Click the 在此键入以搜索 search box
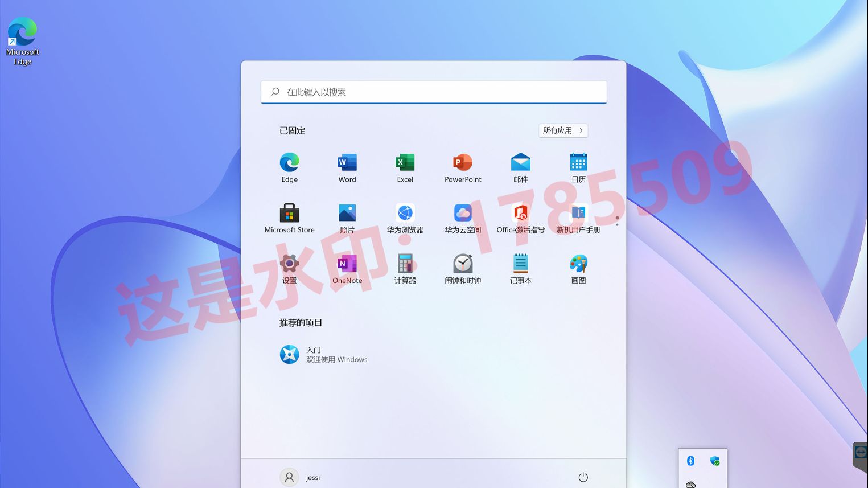The width and height of the screenshot is (868, 488). [434, 92]
